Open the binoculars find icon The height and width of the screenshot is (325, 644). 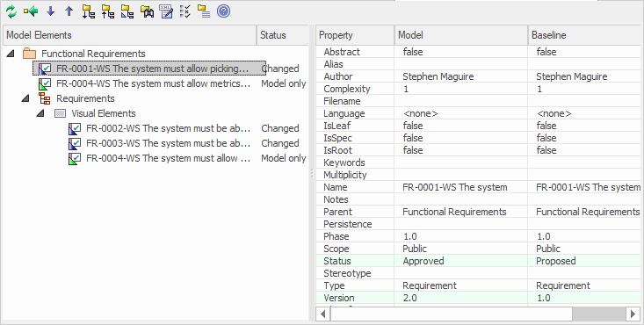pos(147,11)
